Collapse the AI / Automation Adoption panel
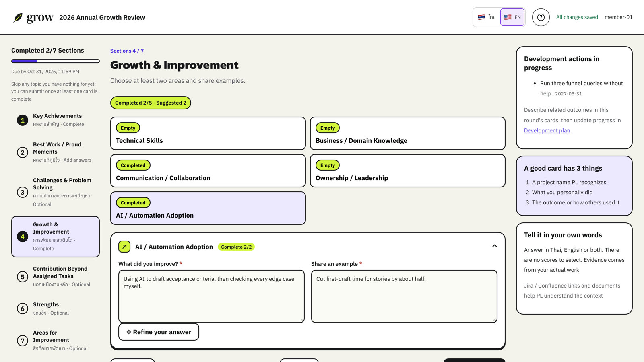This screenshot has width=644, height=362. [x=495, y=246]
